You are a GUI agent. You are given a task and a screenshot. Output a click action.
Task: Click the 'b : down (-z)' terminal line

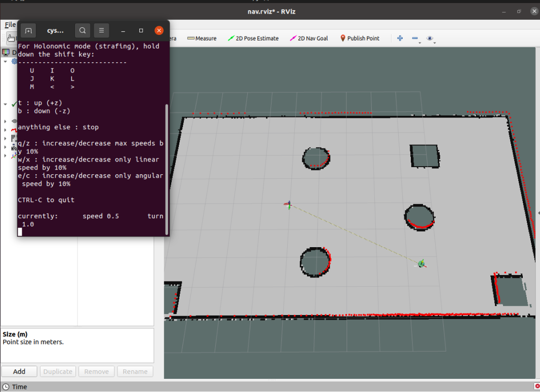coord(44,111)
